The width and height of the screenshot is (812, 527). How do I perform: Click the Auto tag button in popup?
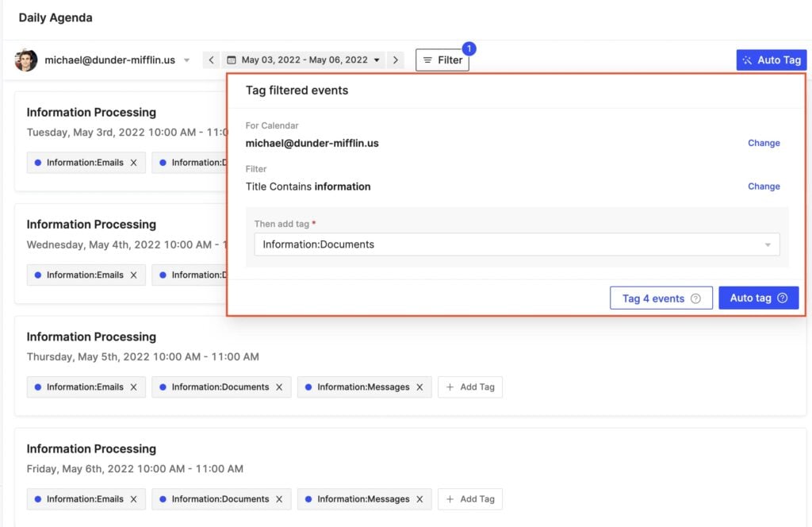point(759,298)
